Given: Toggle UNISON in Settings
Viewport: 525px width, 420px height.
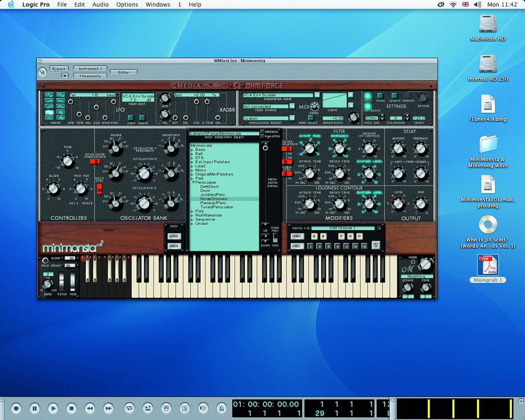Looking at the screenshot, I should click(x=407, y=95).
